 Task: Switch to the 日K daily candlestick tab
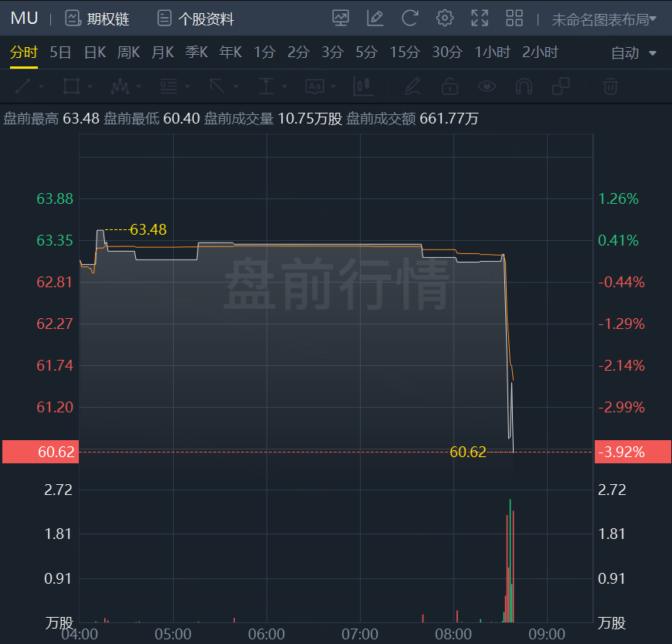(95, 53)
